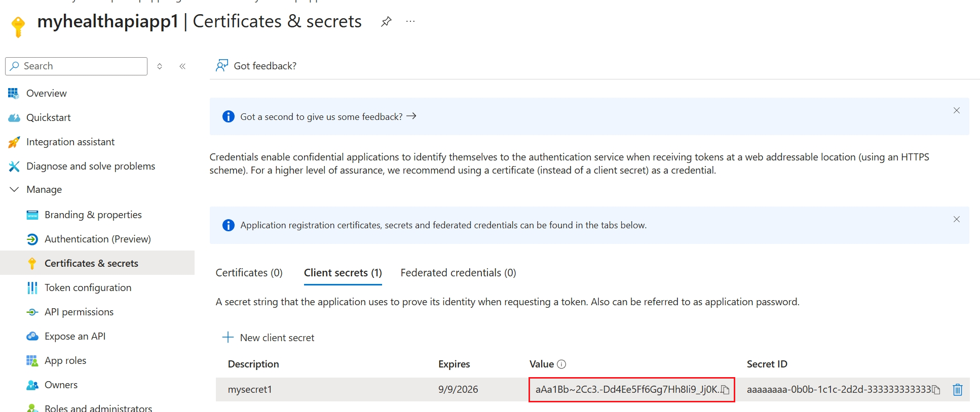Open the Federated credentials (0) tab
This screenshot has height=412, width=980.
(458, 273)
